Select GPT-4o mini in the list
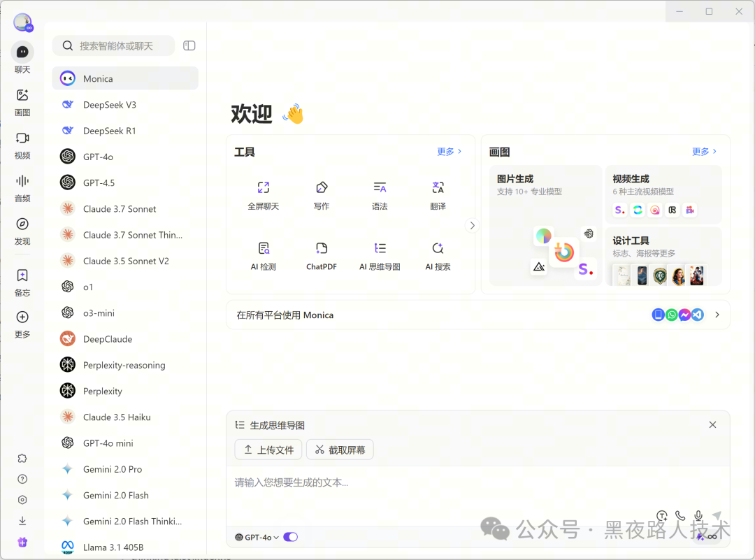The height and width of the screenshot is (560, 755). 125,443
